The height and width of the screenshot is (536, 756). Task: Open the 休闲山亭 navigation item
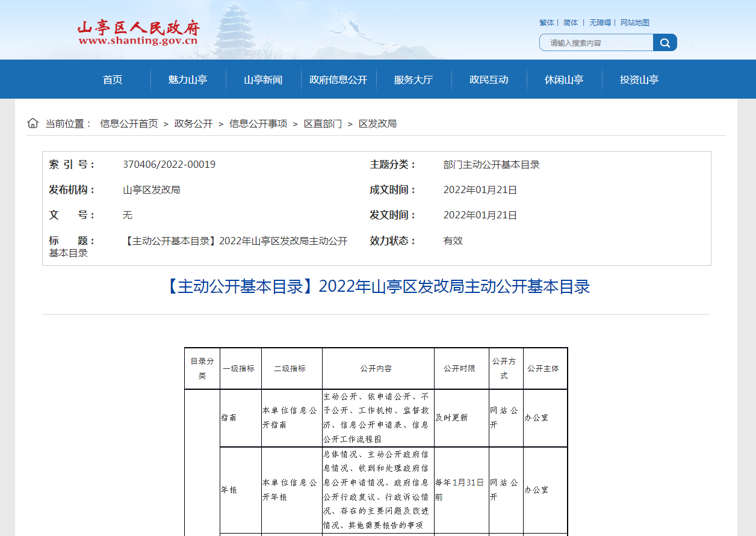coord(564,79)
